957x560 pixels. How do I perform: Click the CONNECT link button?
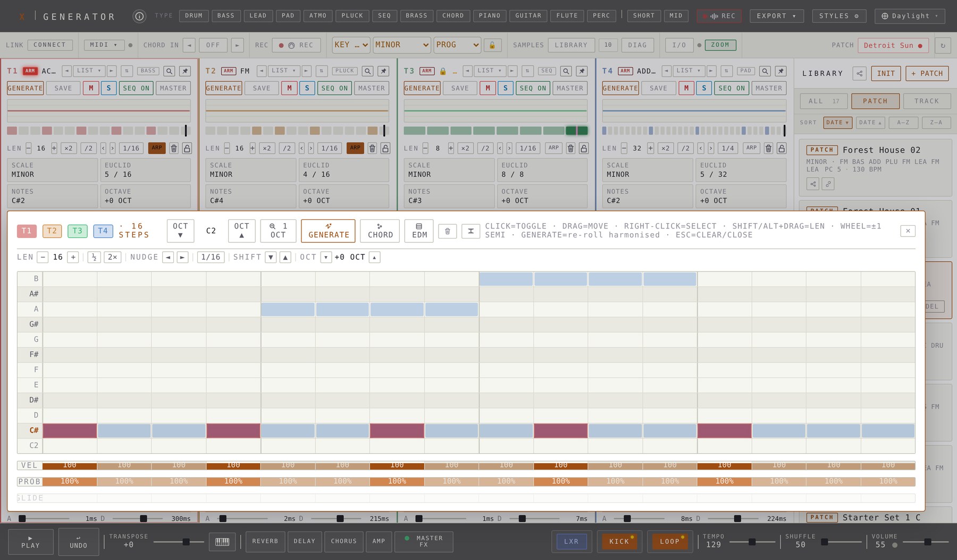[49, 45]
